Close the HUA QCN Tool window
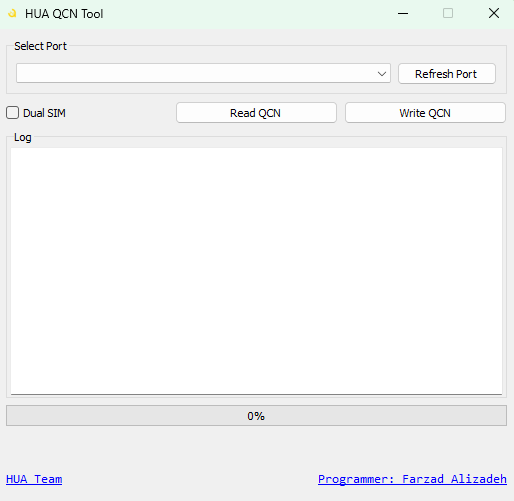Viewport: 514px width, 501px height. click(x=494, y=14)
